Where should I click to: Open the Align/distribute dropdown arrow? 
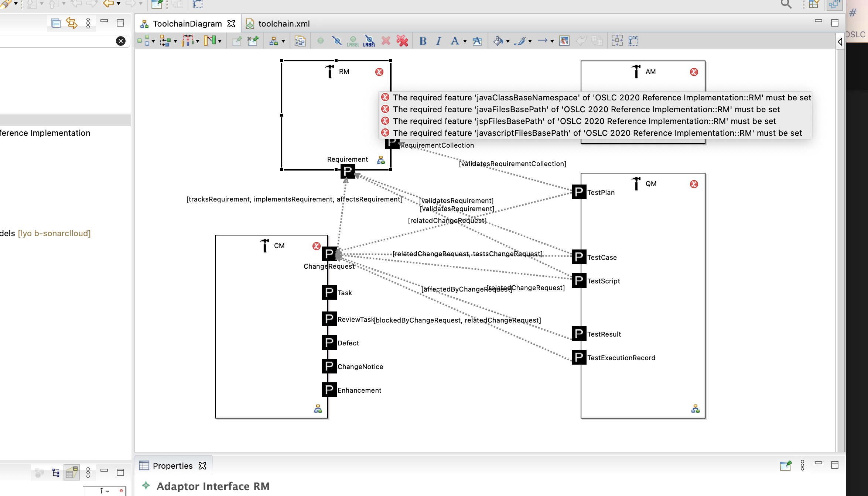(x=198, y=41)
